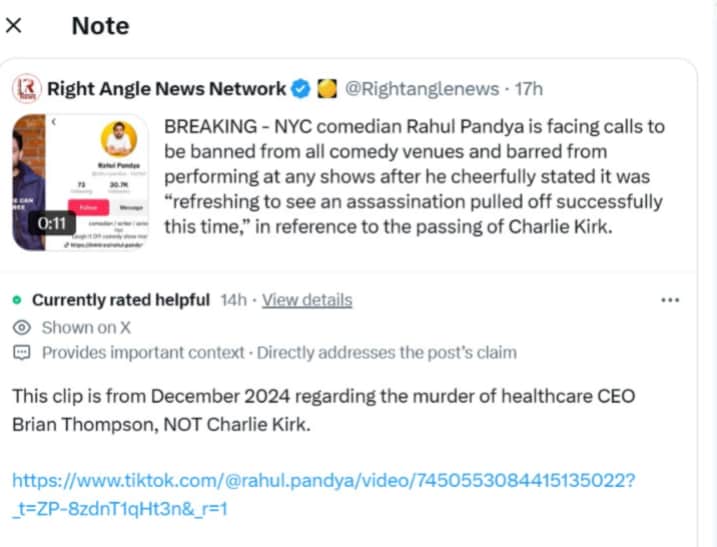The width and height of the screenshot is (717, 547).
Task: Open the three-dot note options menu
Action: (670, 300)
